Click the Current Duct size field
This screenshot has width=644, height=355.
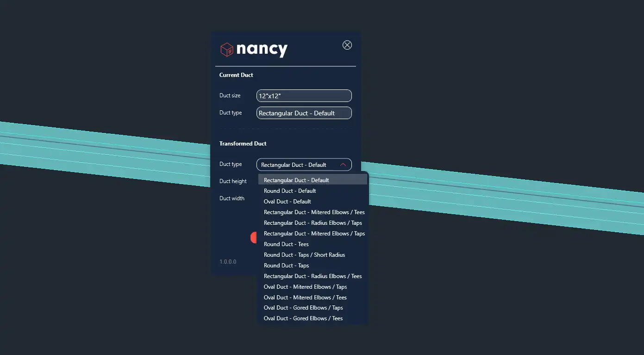tap(304, 96)
